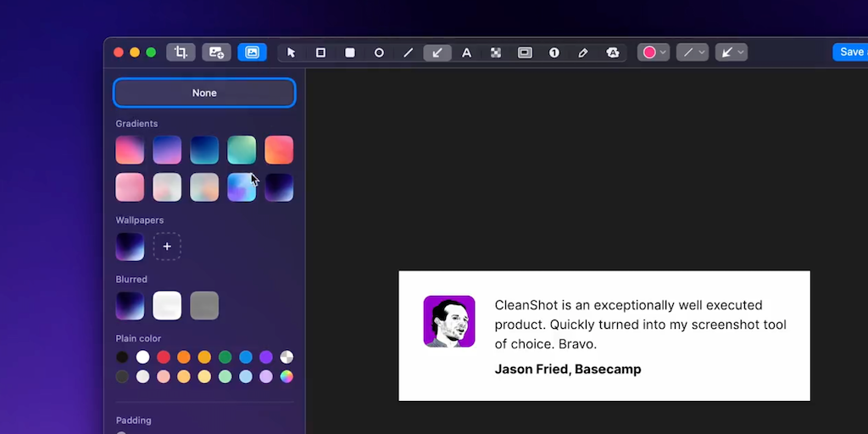Select the Crop tool in the toolbar
Image resolution: width=868 pixels, height=434 pixels.
[x=181, y=53]
